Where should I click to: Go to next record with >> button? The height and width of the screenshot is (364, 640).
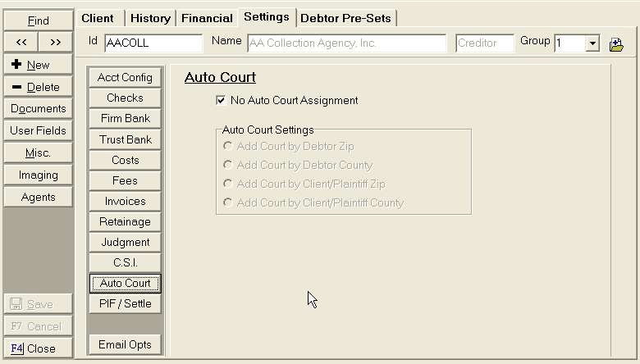click(x=55, y=43)
